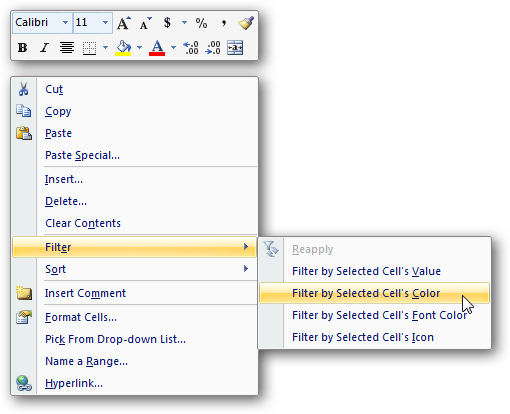Click the Reapply filter funnel icon
Image resolution: width=510 pixels, height=414 pixels.
pos(271,249)
